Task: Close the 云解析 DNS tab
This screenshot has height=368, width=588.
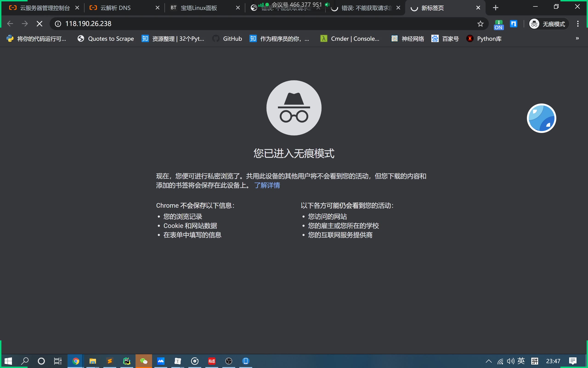Action: (x=157, y=8)
